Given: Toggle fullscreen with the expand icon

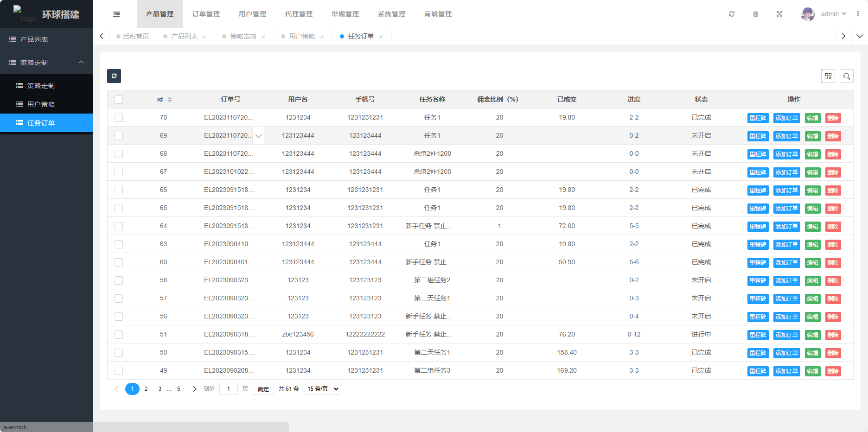Looking at the screenshot, I should pos(779,14).
